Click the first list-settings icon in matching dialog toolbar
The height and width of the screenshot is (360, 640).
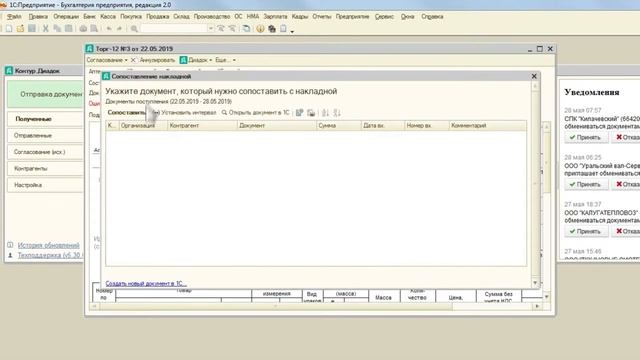pos(300,113)
